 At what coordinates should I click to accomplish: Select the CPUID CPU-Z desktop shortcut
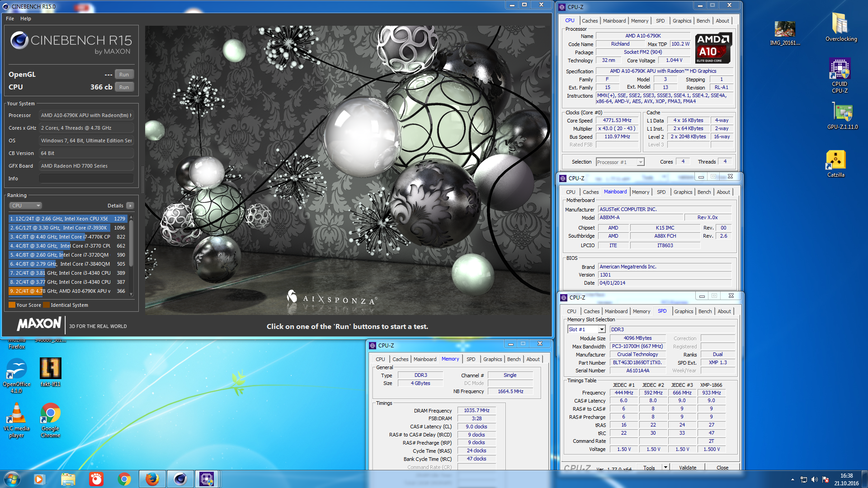(x=840, y=75)
